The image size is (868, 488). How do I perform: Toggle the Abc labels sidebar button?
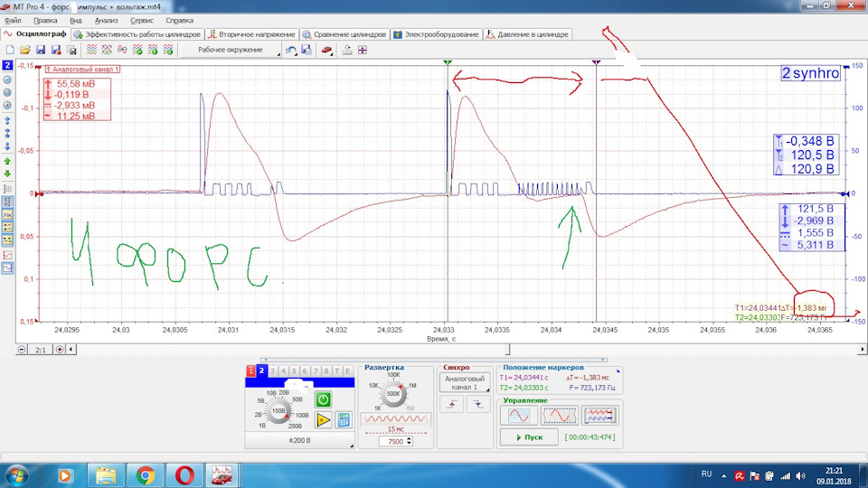pyautogui.click(x=7, y=215)
